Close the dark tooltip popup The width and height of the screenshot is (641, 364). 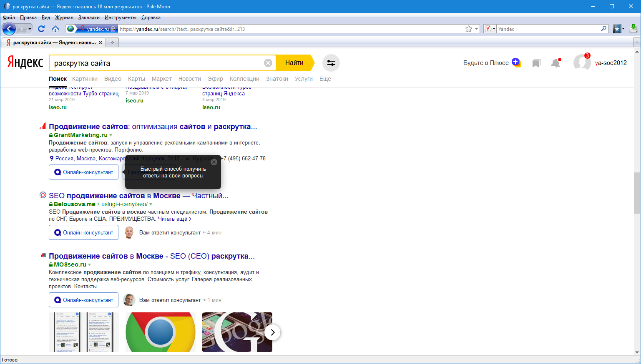[214, 162]
